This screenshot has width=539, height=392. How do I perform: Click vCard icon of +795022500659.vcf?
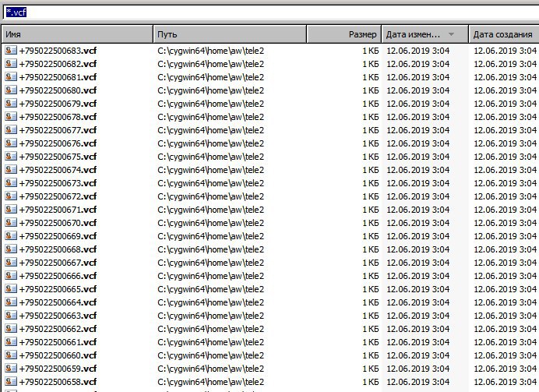click(11, 368)
